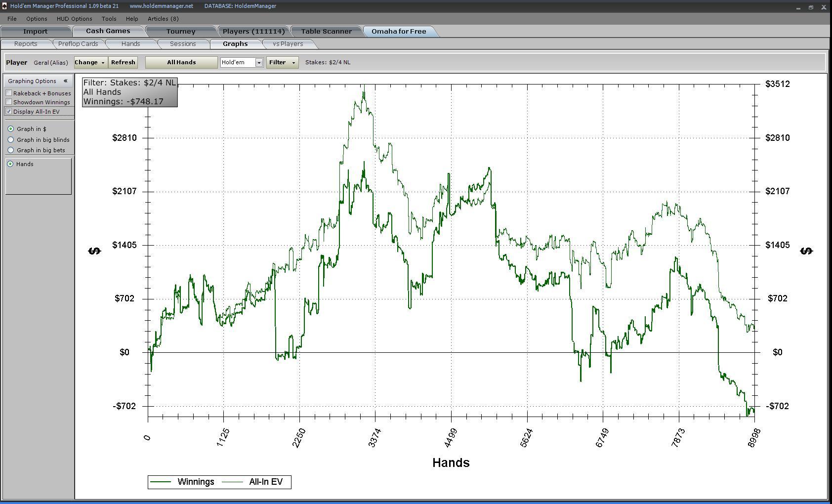Open the Help menu
This screenshot has width=832, height=504.
[132, 19]
